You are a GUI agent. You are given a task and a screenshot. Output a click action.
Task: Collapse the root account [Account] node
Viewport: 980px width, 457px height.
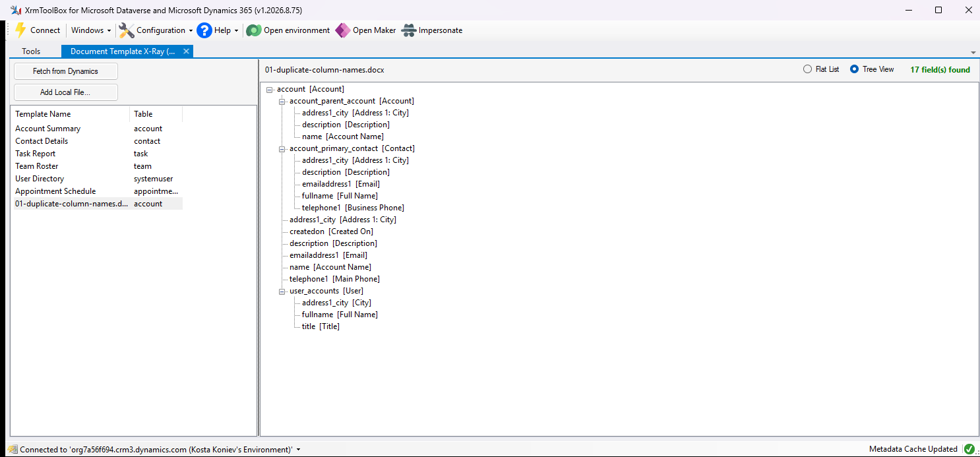point(269,89)
